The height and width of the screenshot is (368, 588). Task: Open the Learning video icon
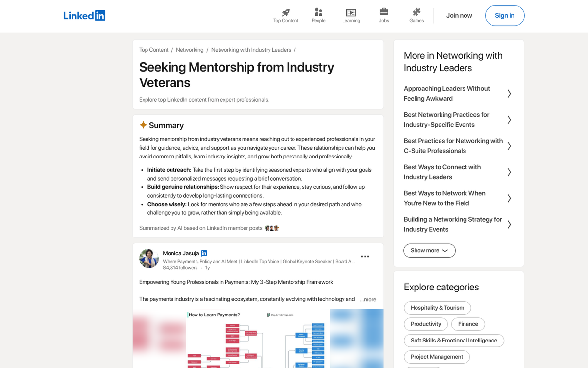[x=351, y=12]
